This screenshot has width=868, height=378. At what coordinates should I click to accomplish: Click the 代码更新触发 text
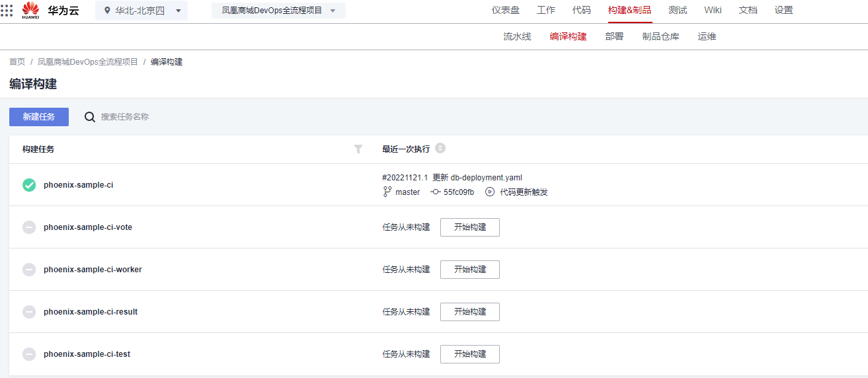(524, 192)
